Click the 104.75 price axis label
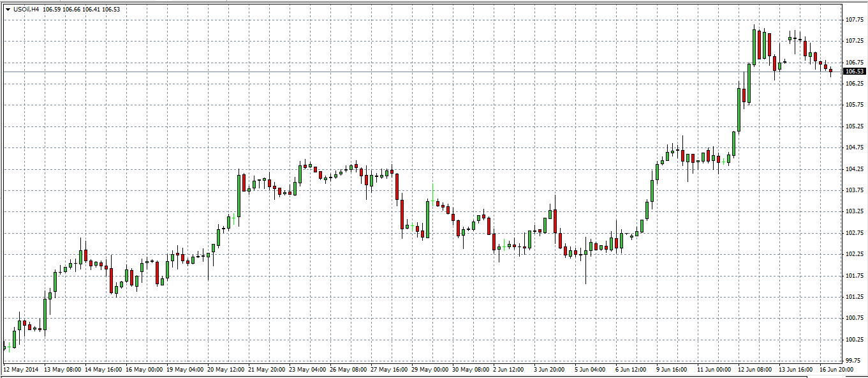Image resolution: width=868 pixels, height=378 pixels. click(x=855, y=147)
